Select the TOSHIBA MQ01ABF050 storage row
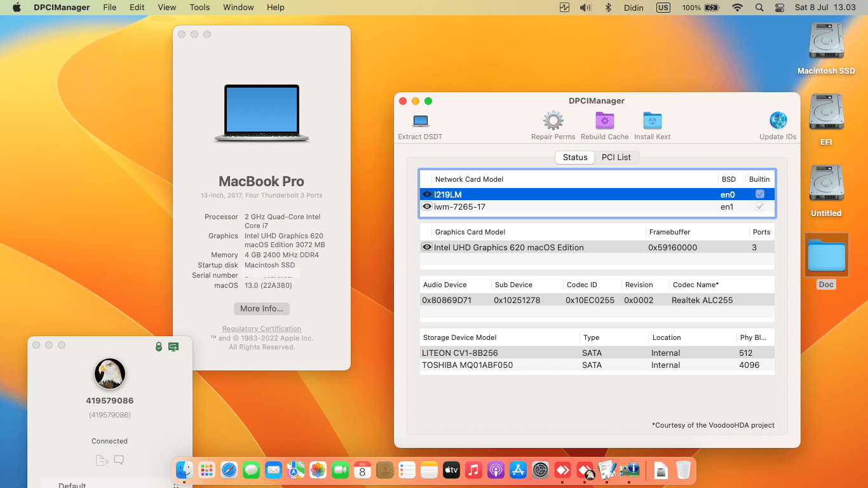Screen dimensions: 868x488 (597, 365)
